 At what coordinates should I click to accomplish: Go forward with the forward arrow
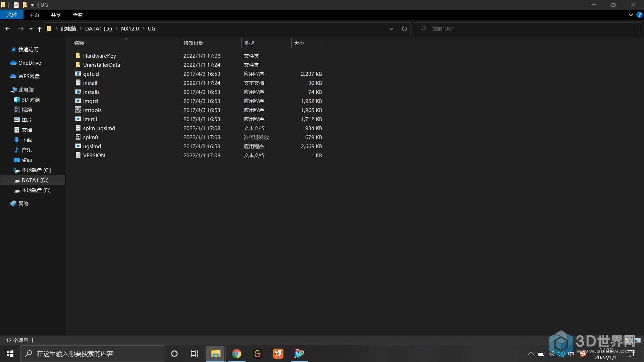coord(21,29)
